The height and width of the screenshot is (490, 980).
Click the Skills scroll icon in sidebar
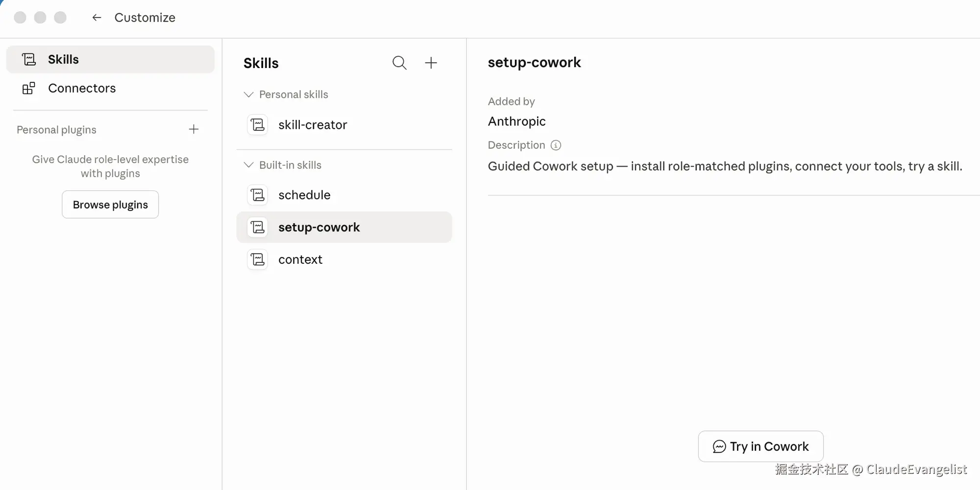point(29,59)
